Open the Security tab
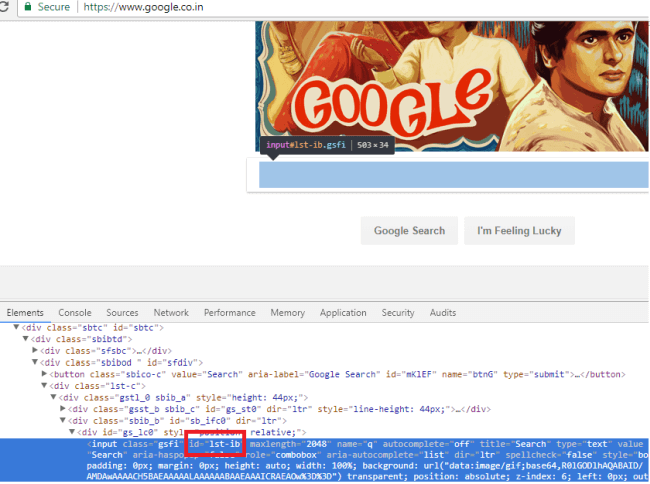The width and height of the screenshot is (650, 484). tap(398, 313)
